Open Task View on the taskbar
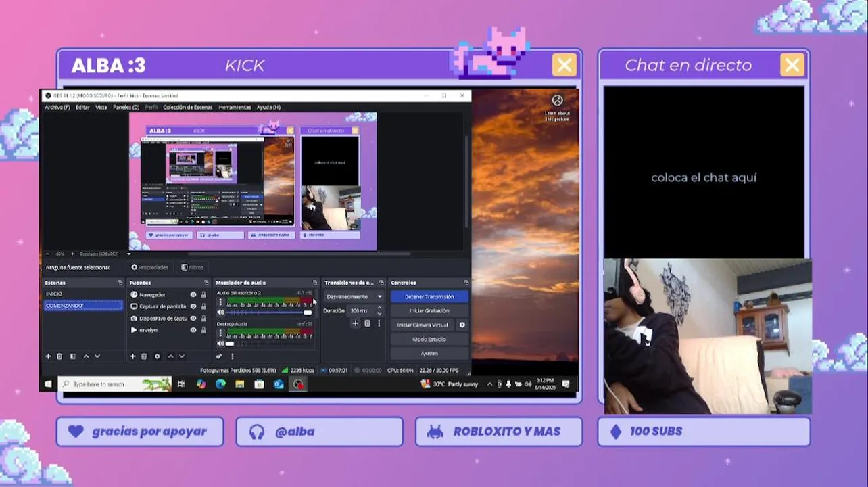The image size is (868, 487). [x=181, y=384]
